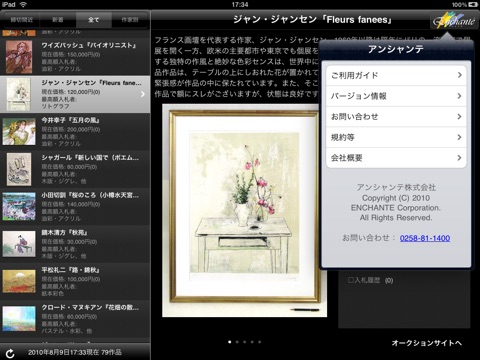This screenshot has height=360, width=480.
Task: Open バージョン情報 menu entry
Action: 396,96
